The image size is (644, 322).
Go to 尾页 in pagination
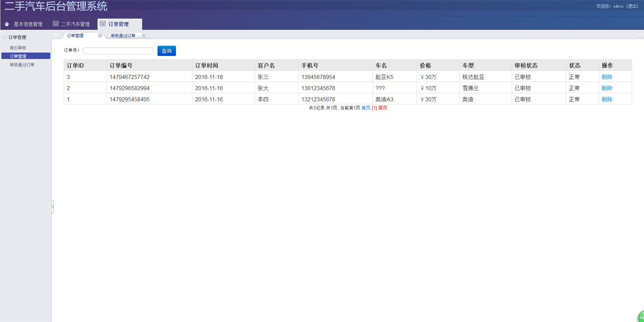click(x=383, y=108)
